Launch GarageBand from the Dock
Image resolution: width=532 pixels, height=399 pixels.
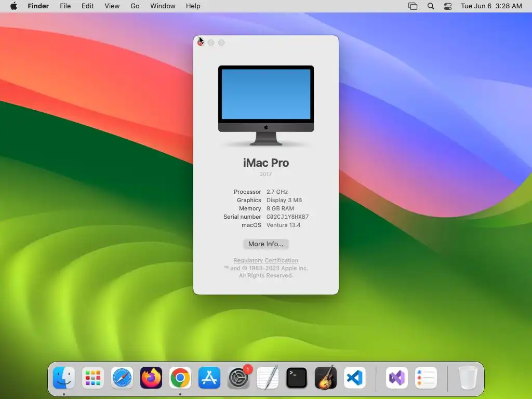coord(326,378)
